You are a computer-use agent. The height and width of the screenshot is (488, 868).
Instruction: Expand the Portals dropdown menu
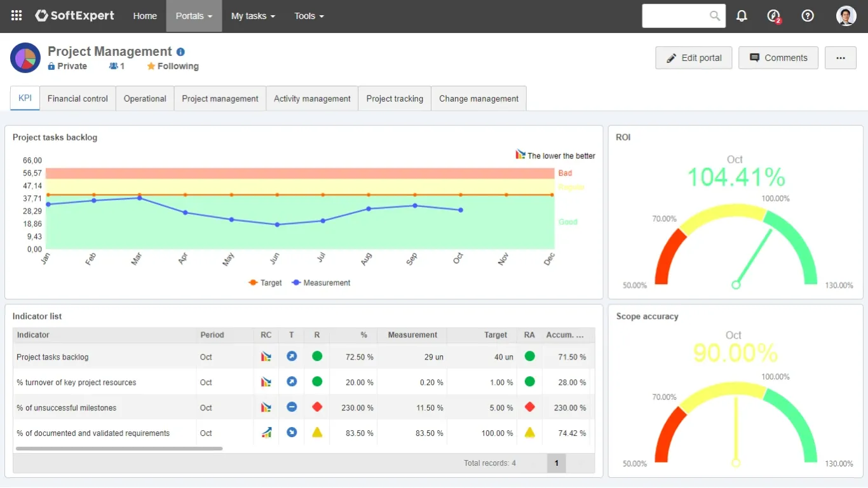[194, 16]
